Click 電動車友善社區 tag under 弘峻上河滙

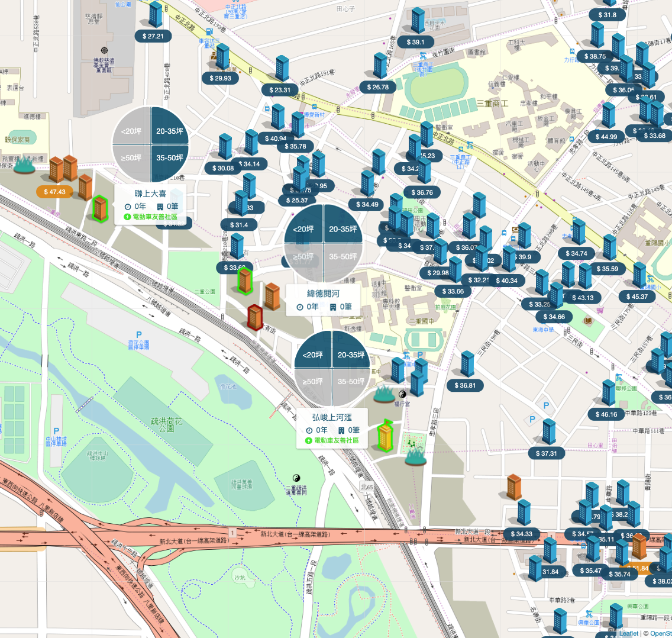332,440
